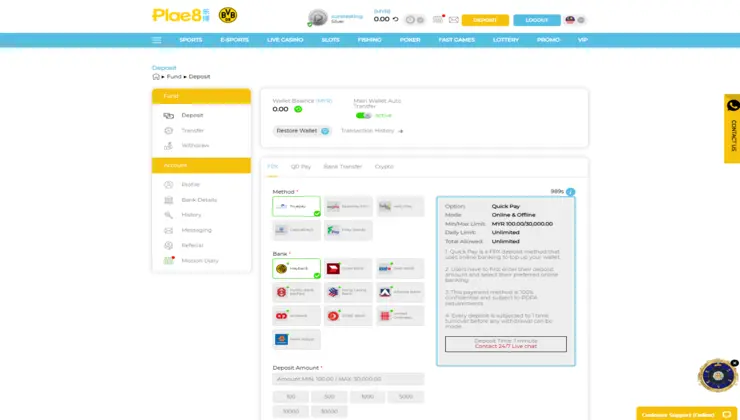Image resolution: width=740 pixels, height=420 pixels.
Task: Click the BVB club logo
Action: point(228,15)
